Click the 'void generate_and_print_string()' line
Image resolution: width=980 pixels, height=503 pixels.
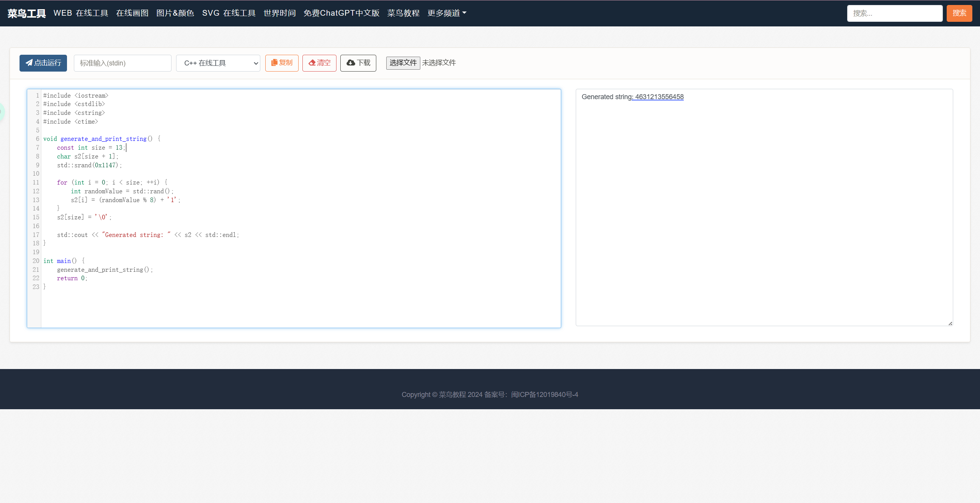click(x=102, y=139)
